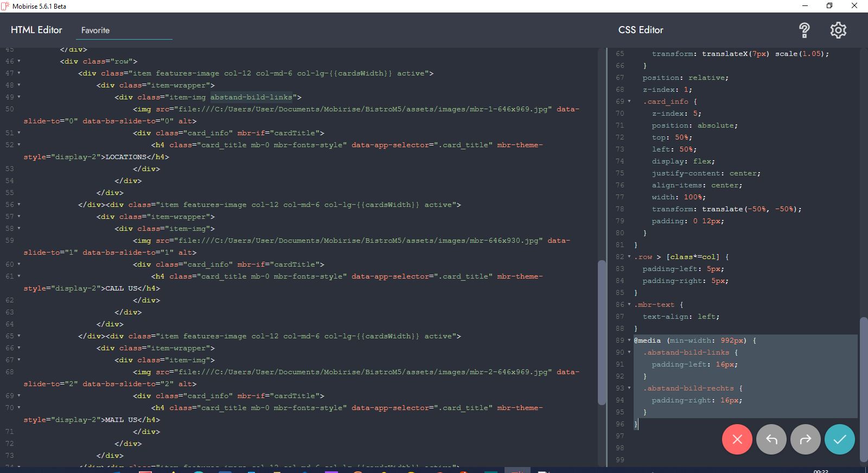Fold the @media rule at line 89
This screenshot has width=868, height=473.
coord(629,340)
